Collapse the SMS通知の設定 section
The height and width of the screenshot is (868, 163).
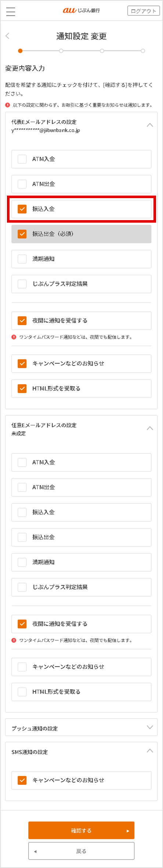point(150,751)
